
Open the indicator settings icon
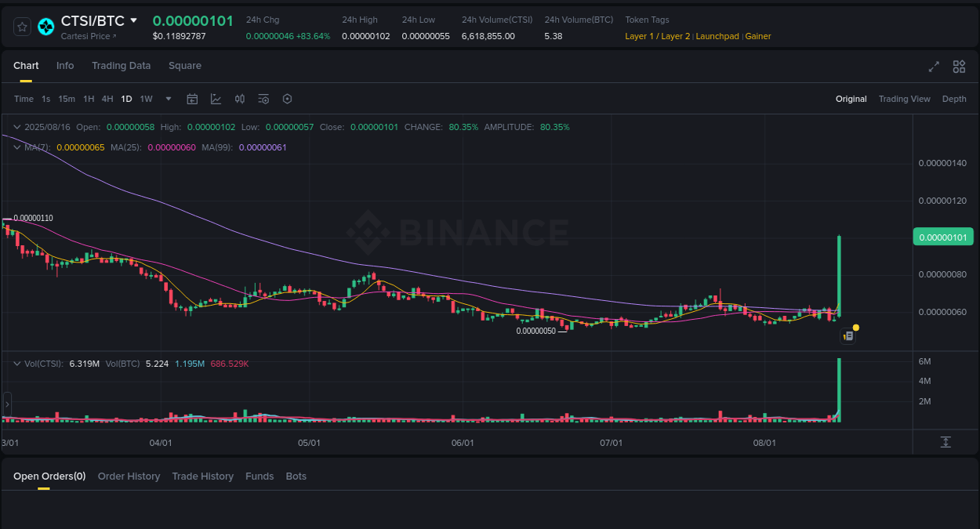click(x=263, y=99)
